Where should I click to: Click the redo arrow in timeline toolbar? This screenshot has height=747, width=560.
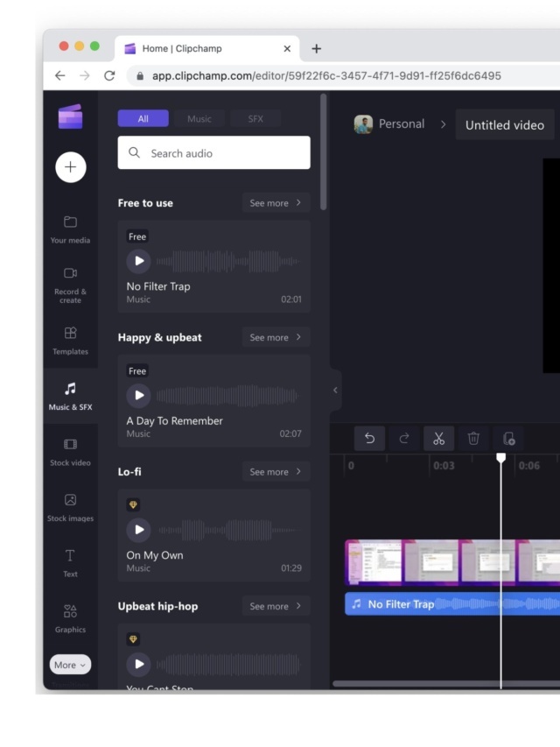click(x=403, y=438)
